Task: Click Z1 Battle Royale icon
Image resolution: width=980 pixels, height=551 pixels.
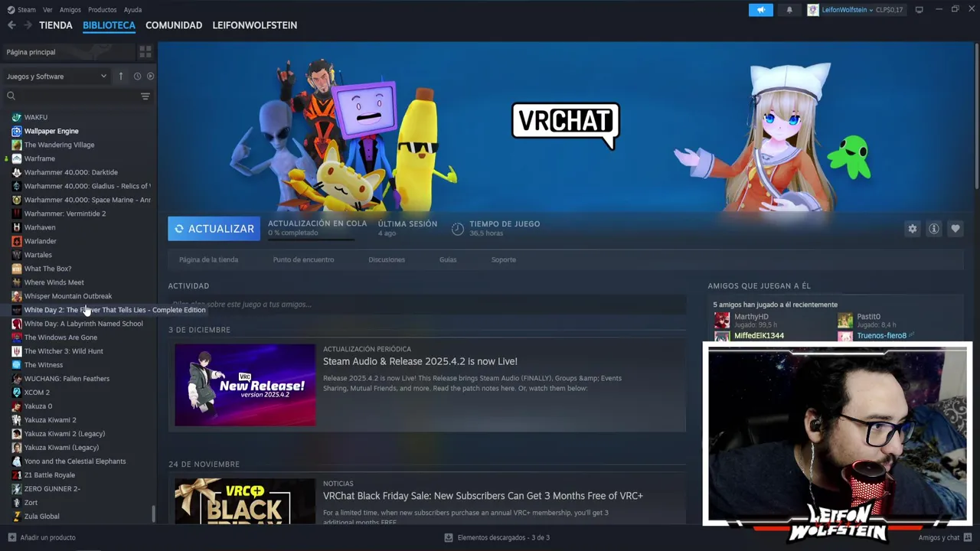Action: pyautogui.click(x=16, y=475)
